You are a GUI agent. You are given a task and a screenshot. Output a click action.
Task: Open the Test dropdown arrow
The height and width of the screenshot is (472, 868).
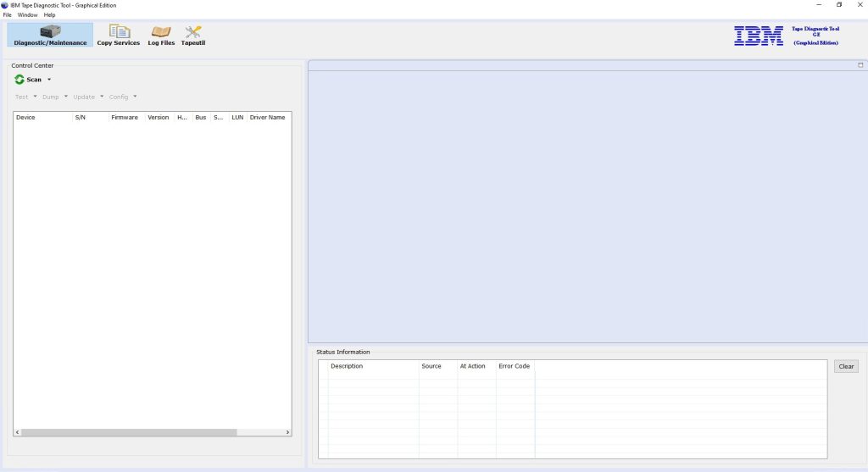(x=35, y=97)
